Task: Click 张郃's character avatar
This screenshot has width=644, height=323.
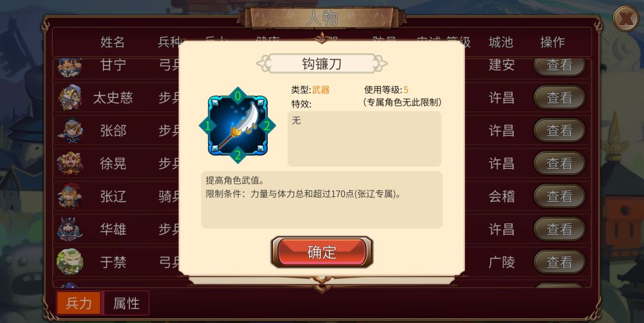Action: point(70,130)
